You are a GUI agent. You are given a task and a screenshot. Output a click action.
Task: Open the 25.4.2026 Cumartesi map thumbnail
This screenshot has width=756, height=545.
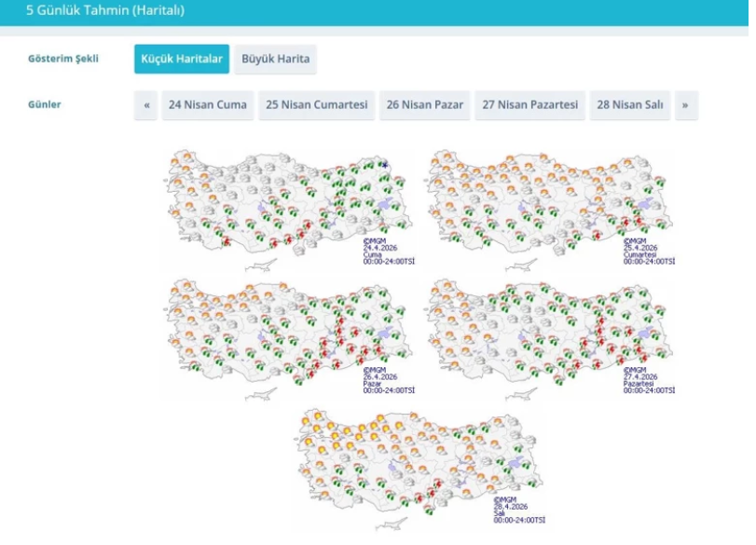pyautogui.click(x=549, y=207)
